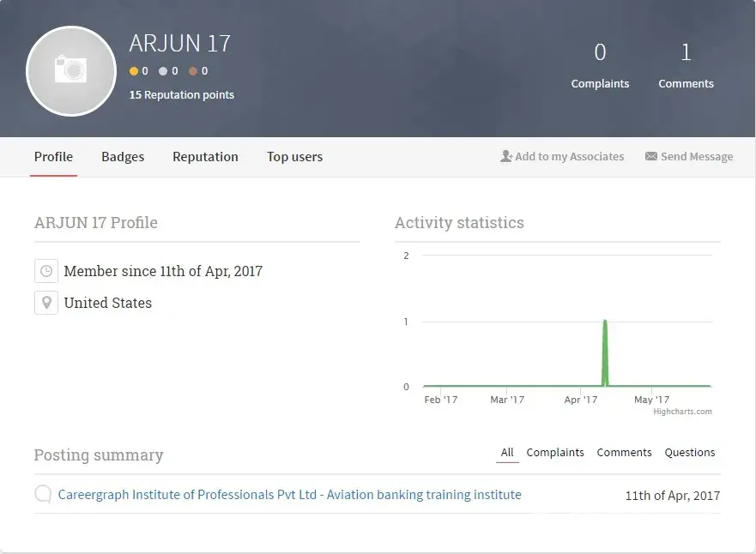Click the speech bubble icon beside Careergraph post
Viewport: 756px width, 554px height.
[43, 495]
